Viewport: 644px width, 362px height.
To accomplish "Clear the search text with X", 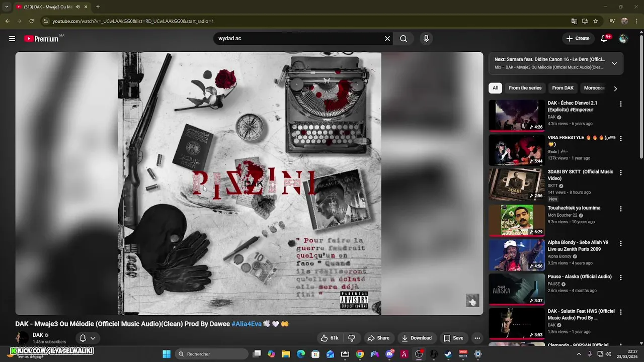I will pyautogui.click(x=387, y=39).
